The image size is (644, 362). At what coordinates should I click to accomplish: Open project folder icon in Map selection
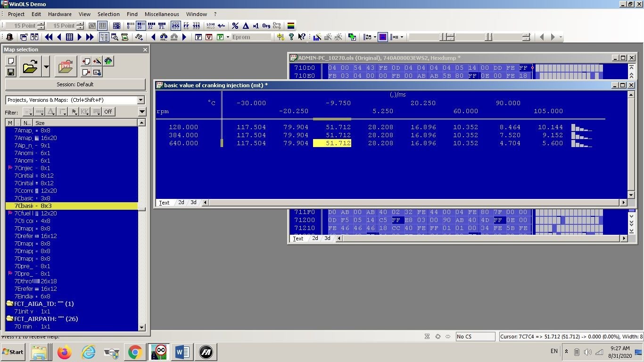pyautogui.click(x=30, y=66)
